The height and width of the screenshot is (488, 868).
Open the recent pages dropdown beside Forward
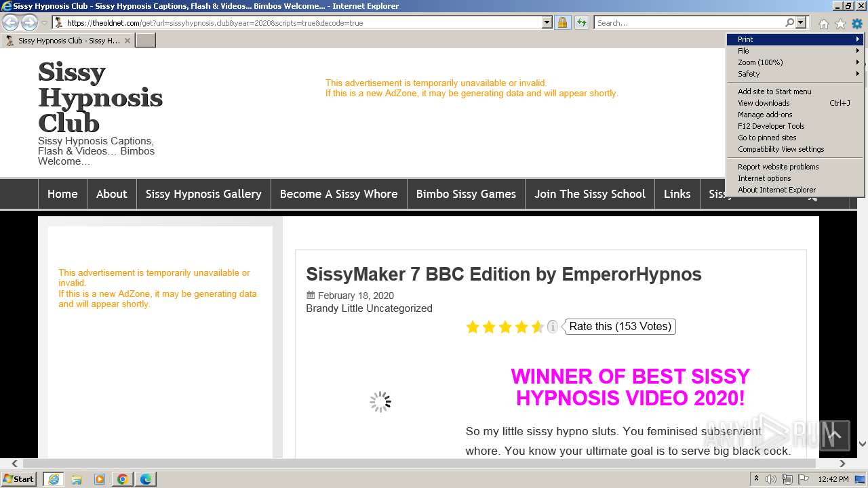(x=44, y=23)
